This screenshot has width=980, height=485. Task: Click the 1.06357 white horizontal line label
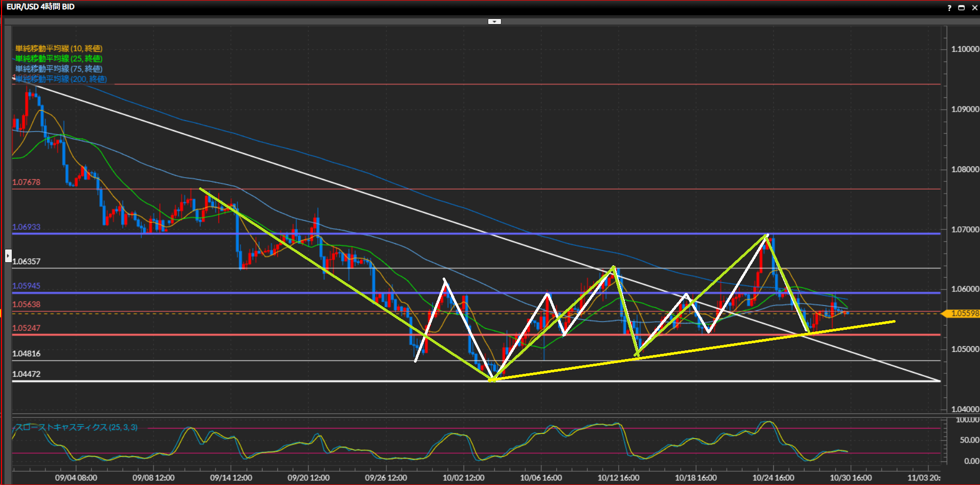pos(27,261)
